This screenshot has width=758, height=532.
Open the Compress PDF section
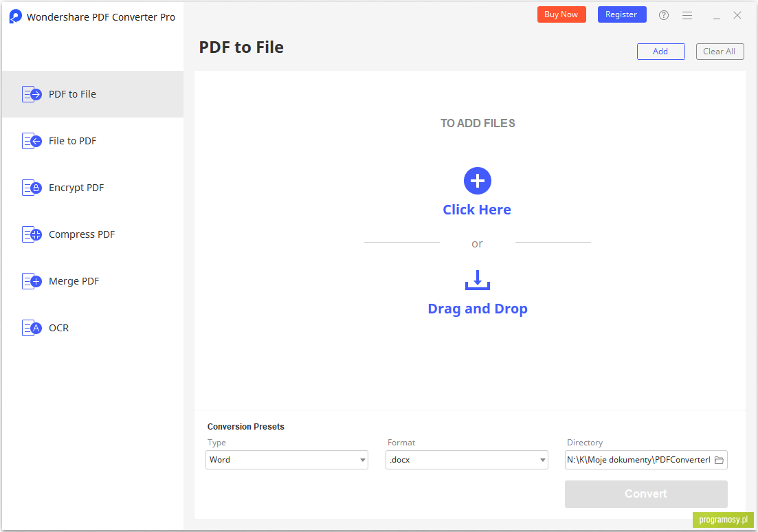93,234
